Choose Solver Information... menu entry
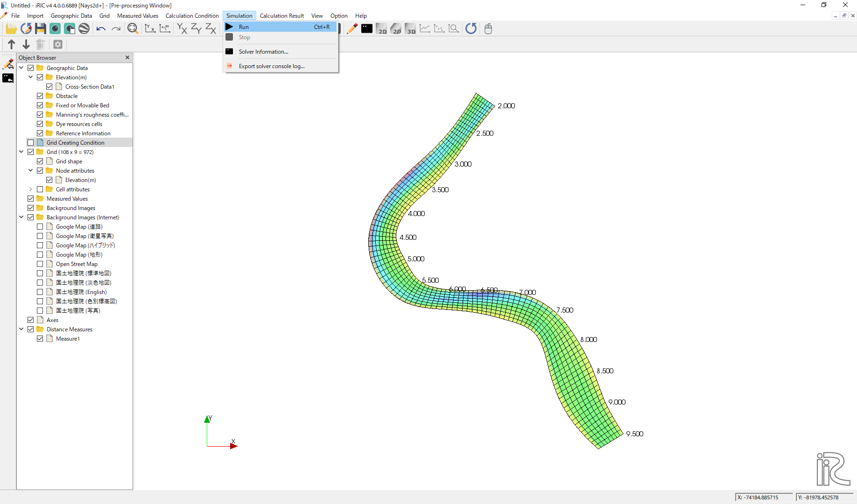Viewport: 857px width, 504px height. [281, 52]
